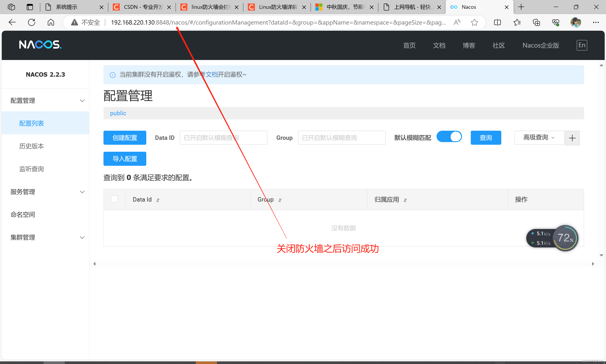This screenshot has width=606, height=364.
Task: Click the 查询 button
Action: coord(486,138)
